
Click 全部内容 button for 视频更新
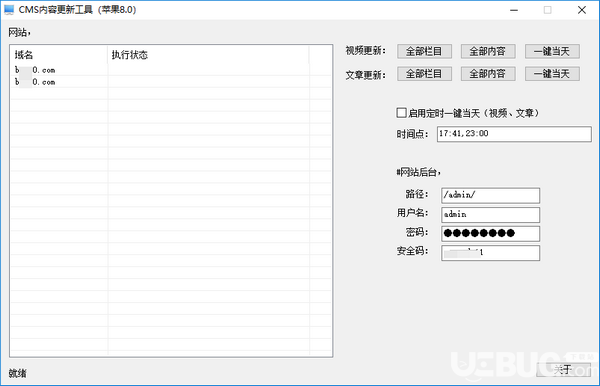point(488,51)
